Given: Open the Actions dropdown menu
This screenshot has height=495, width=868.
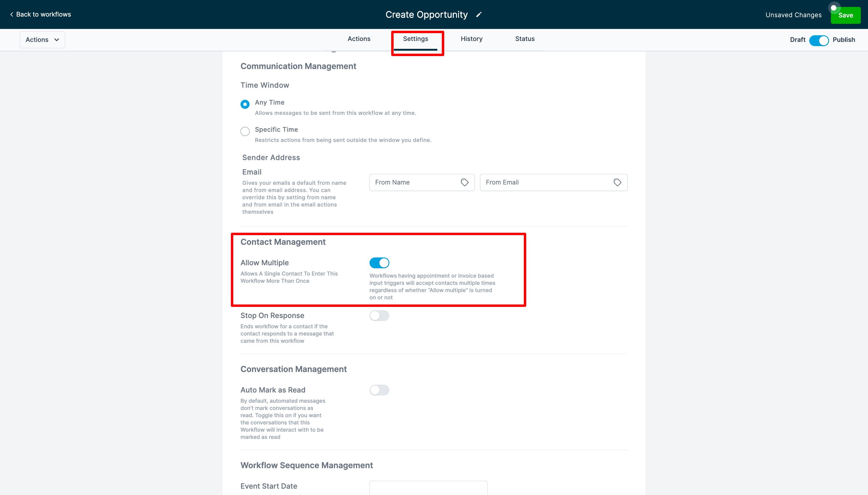Looking at the screenshot, I should click(x=42, y=40).
